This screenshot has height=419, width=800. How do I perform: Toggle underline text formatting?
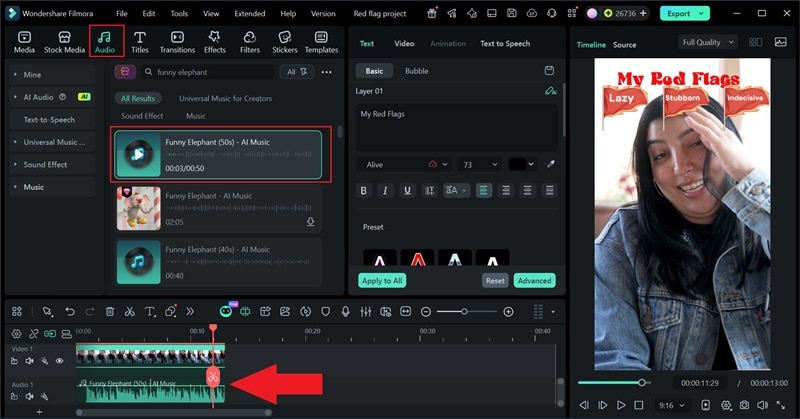click(407, 190)
